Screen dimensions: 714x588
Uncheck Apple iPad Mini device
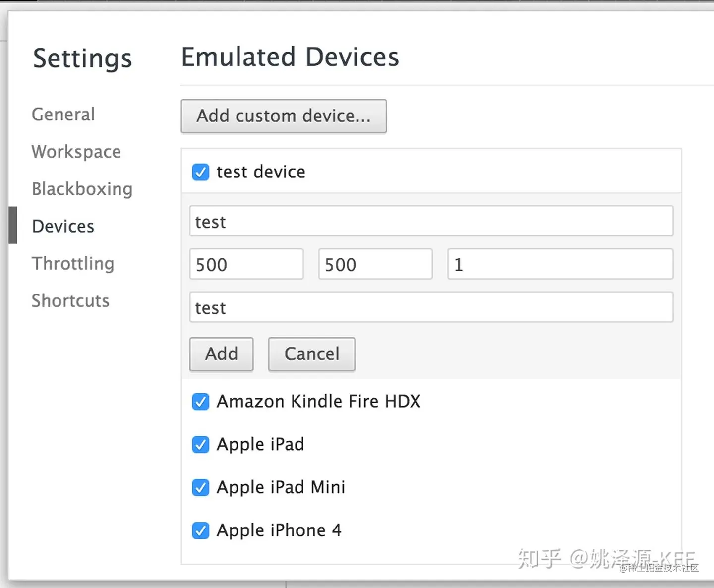click(200, 487)
